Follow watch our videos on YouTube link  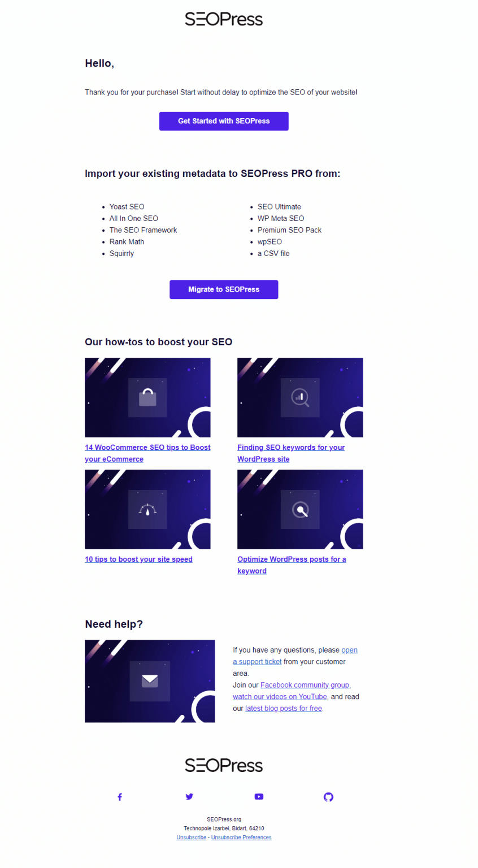(x=280, y=697)
